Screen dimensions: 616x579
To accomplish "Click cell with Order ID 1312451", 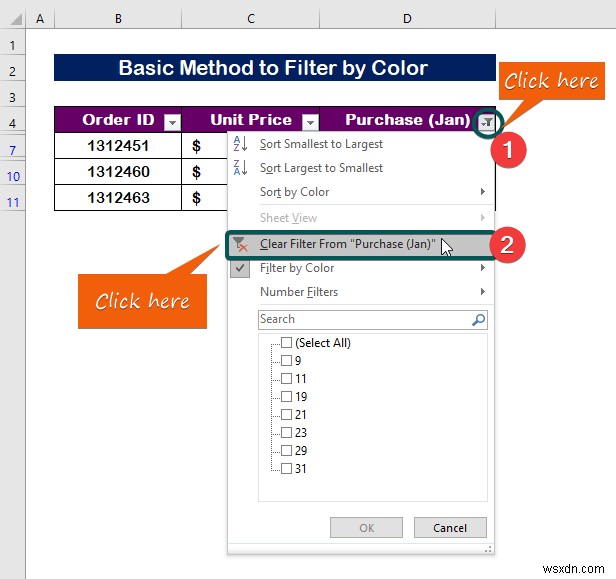I will [118, 146].
